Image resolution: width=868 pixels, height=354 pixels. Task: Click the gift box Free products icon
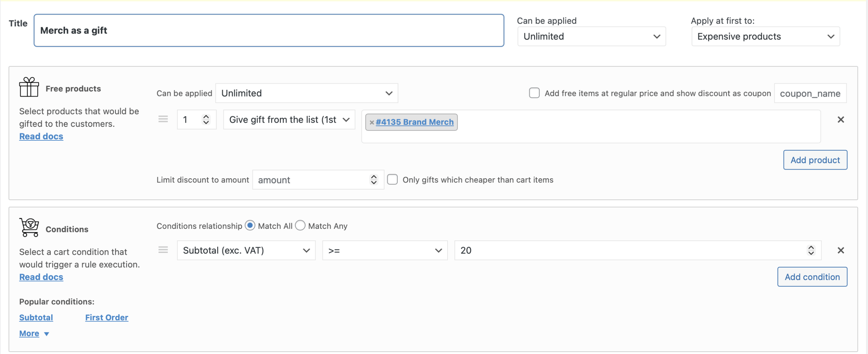pyautogui.click(x=29, y=87)
